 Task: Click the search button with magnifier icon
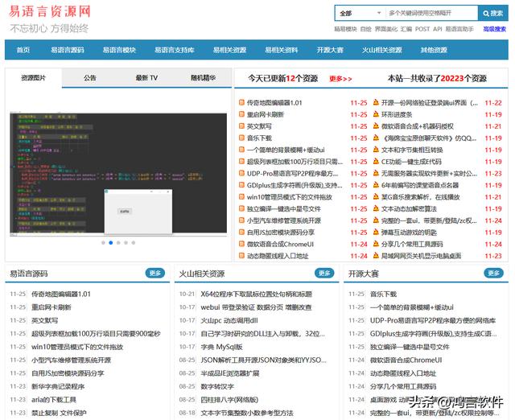click(492, 13)
